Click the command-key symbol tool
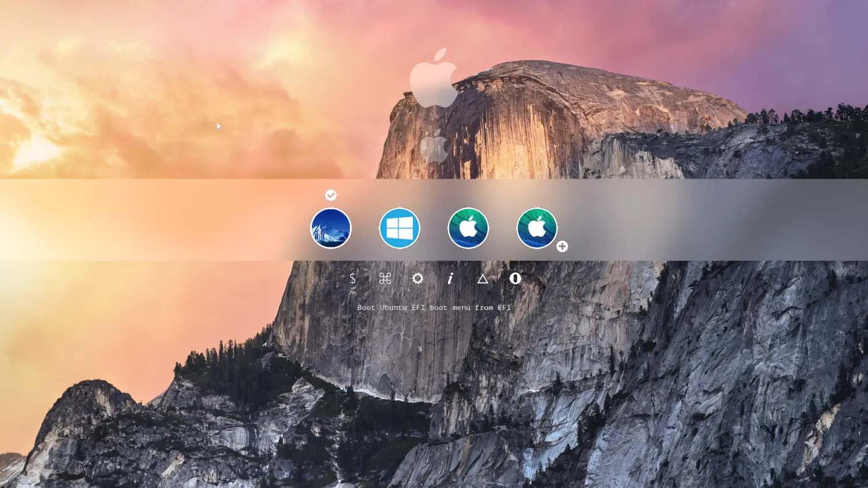The width and height of the screenshot is (868, 488). coord(385,279)
